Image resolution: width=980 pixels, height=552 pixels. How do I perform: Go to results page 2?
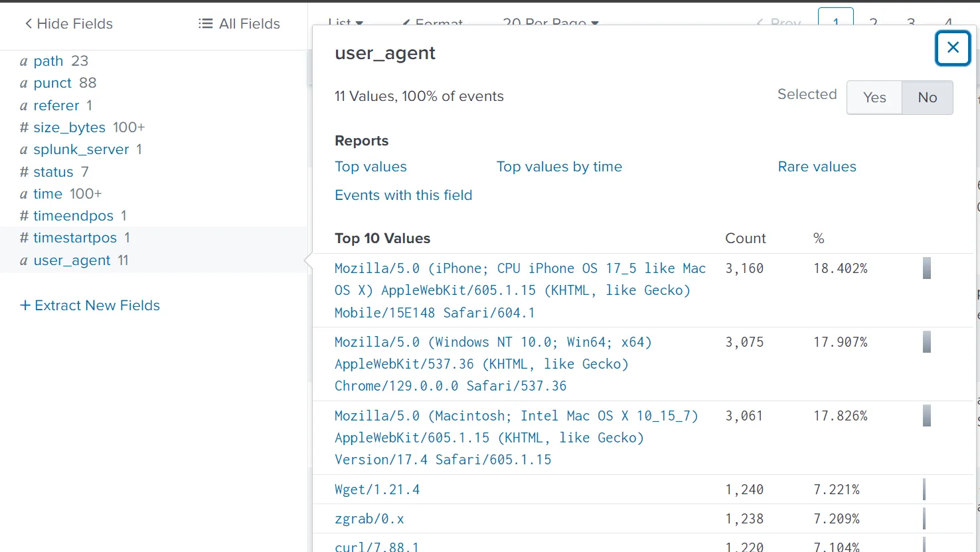pyautogui.click(x=873, y=21)
